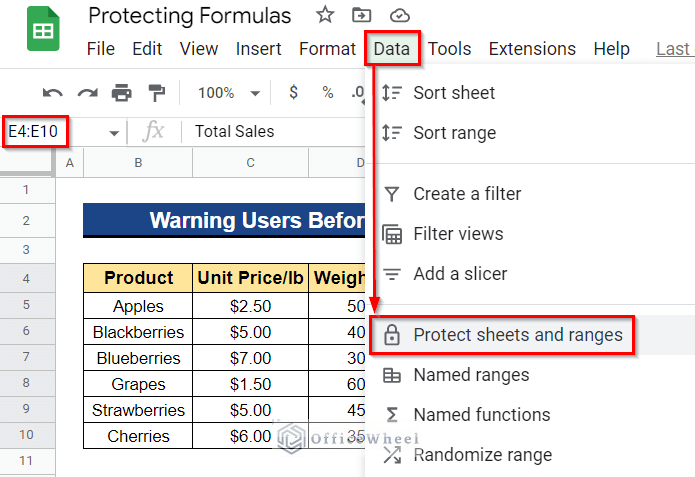Select column A header
Screen dimensions: 695x477
[x=70, y=163]
